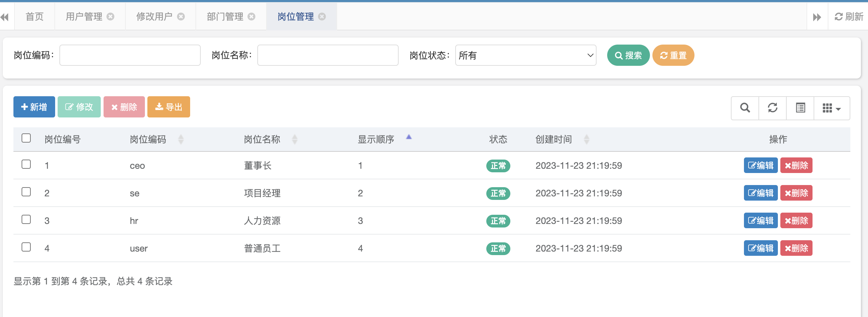Toggle the card view list icon
The width and height of the screenshot is (868, 317).
[800, 108]
